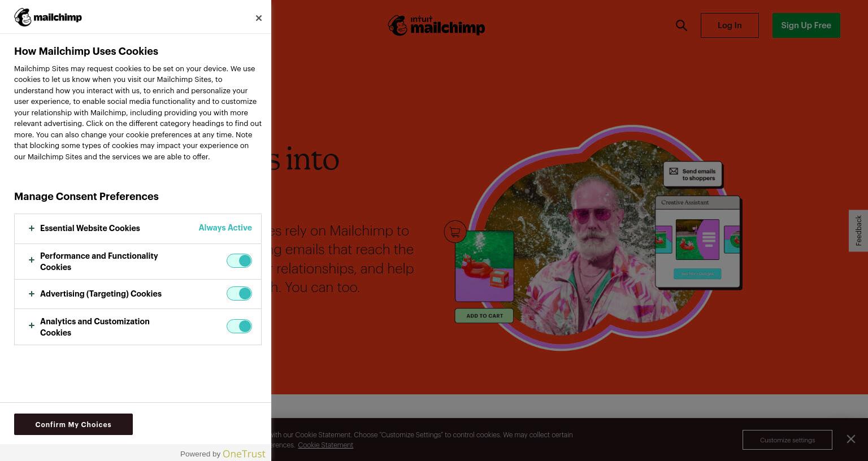Dismiss the bottom cookie banner

click(x=850, y=439)
